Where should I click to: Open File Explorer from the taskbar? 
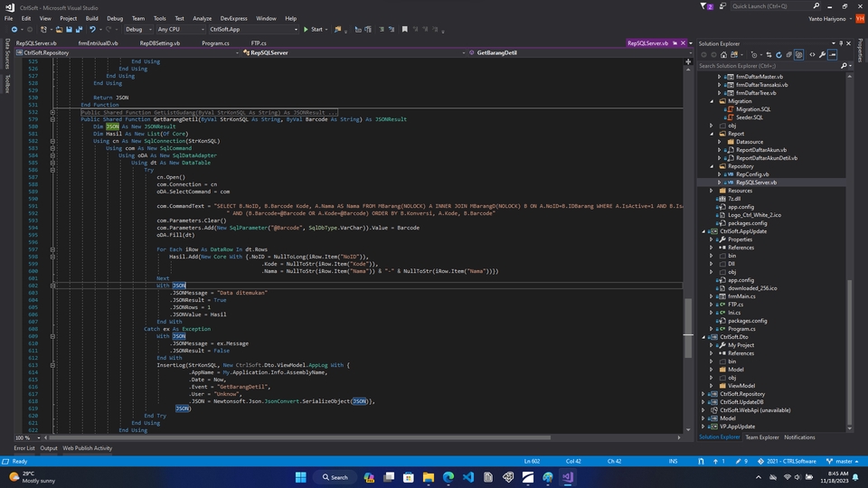(429, 477)
